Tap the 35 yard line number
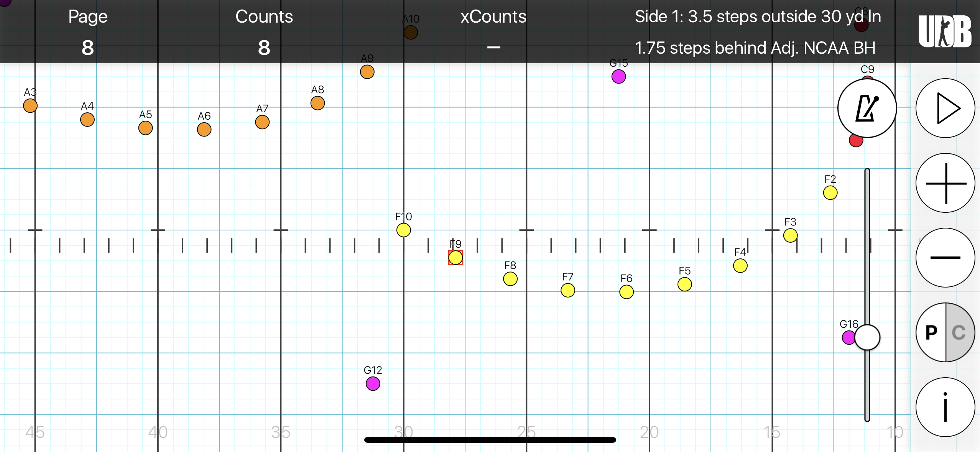The height and width of the screenshot is (452, 980). tap(281, 432)
